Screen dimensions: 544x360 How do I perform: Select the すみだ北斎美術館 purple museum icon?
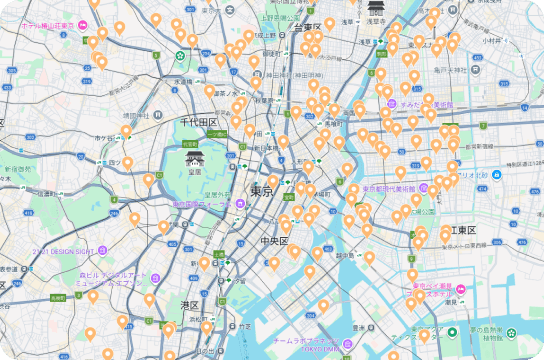392,103
